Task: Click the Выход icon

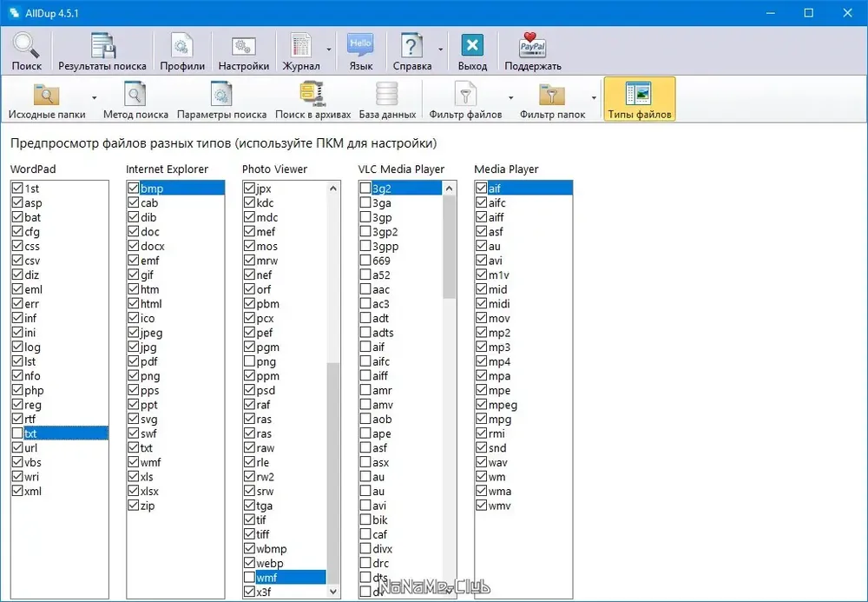Action: [x=472, y=46]
